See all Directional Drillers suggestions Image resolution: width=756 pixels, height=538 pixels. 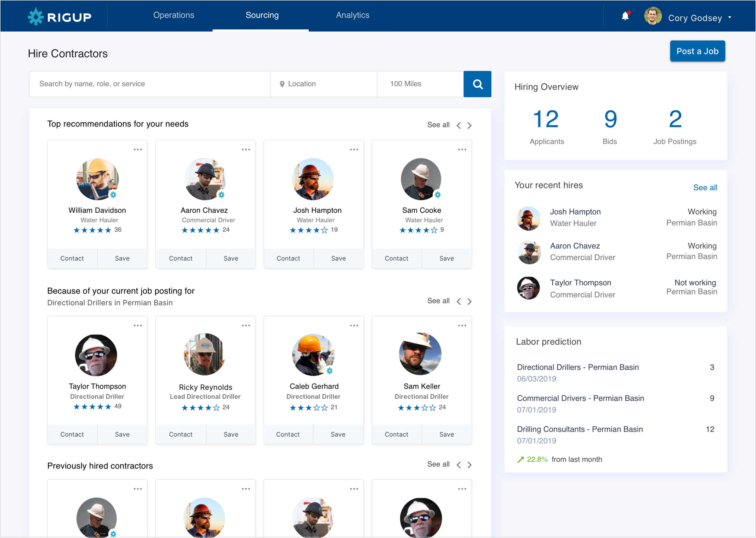(x=438, y=301)
